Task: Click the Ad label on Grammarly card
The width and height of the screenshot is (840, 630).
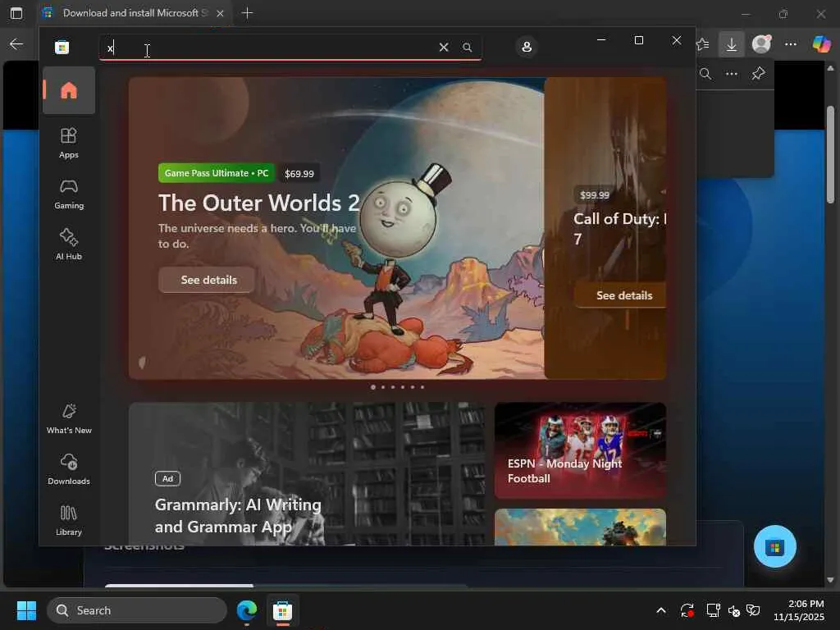Action: click(167, 478)
